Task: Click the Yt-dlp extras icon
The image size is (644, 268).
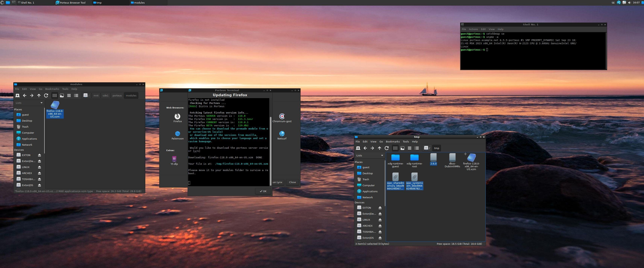Action: (174, 159)
